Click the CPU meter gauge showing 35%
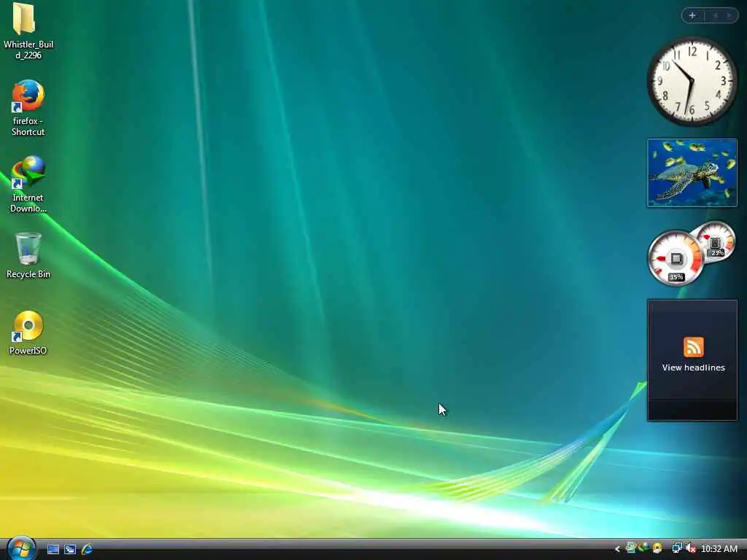747x560 pixels. (x=676, y=260)
